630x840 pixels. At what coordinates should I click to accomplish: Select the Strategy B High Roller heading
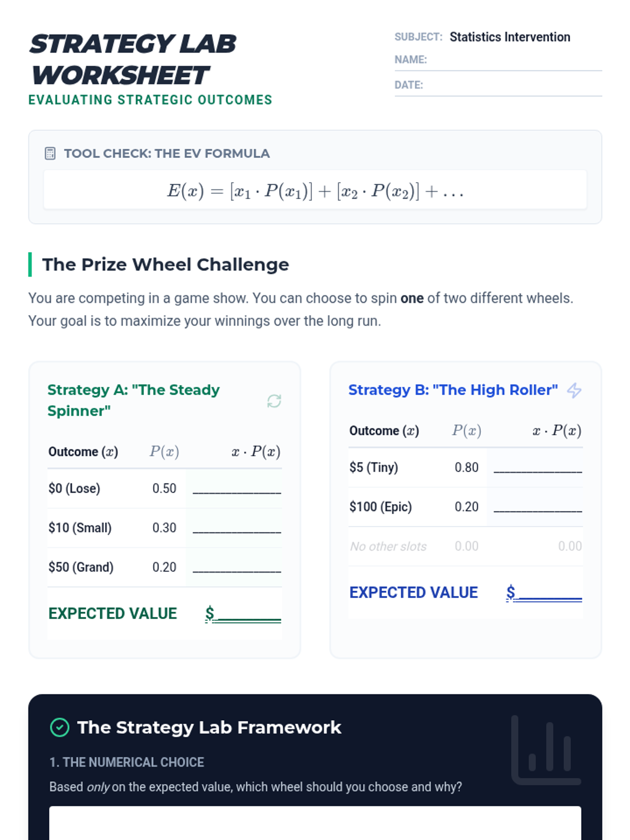[453, 390]
